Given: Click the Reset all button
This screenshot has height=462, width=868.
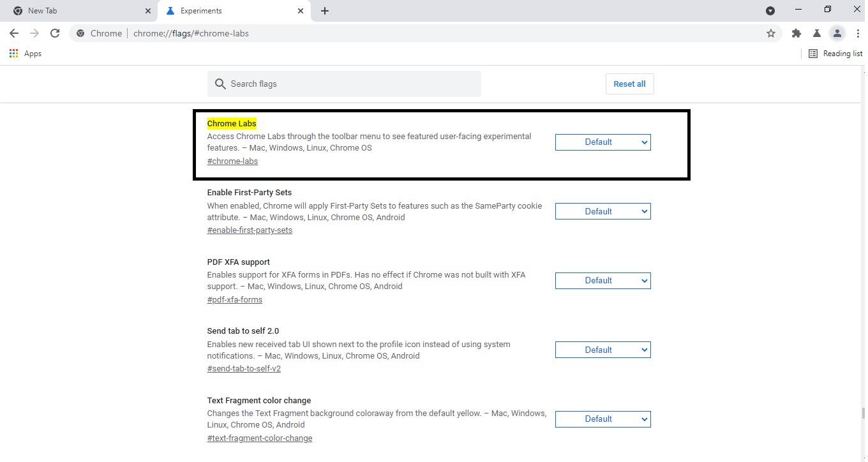Looking at the screenshot, I should [629, 84].
